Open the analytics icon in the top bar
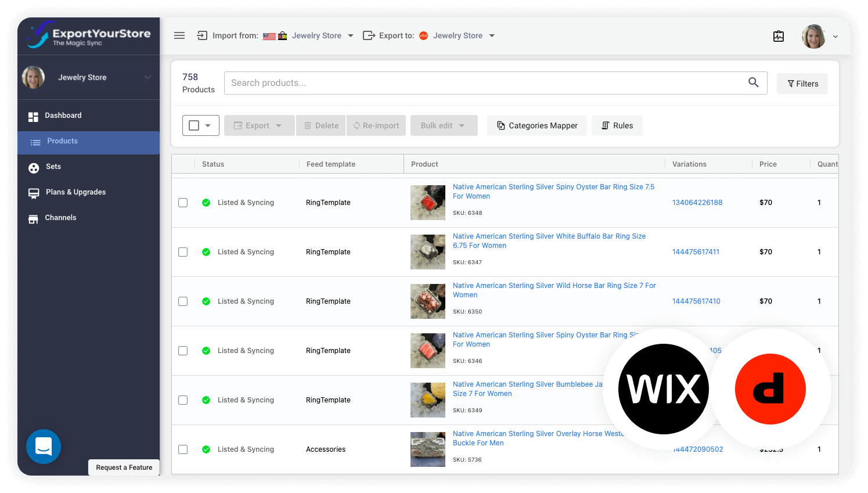 (779, 36)
